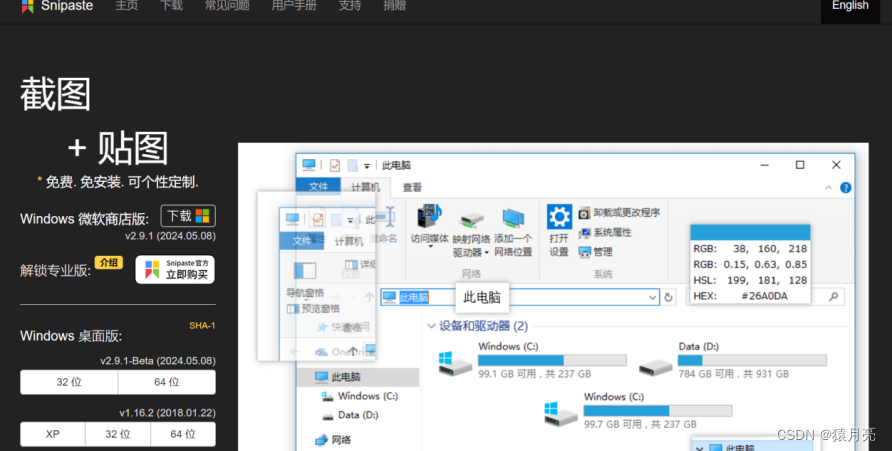Click 添加一个网络位置 icon in the ribbon
Image resolution: width=892 pixels, height=451 pixels.
(x=513, y=218)
